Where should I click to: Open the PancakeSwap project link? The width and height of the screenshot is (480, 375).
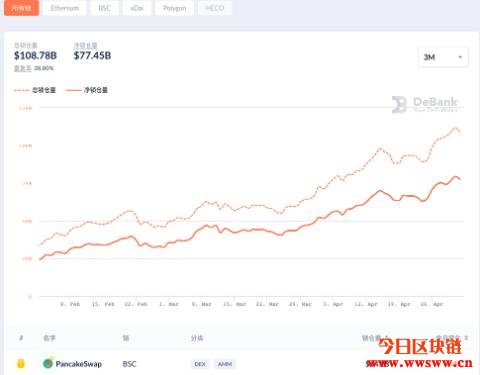pyautogui.click(x=79, y=364)
